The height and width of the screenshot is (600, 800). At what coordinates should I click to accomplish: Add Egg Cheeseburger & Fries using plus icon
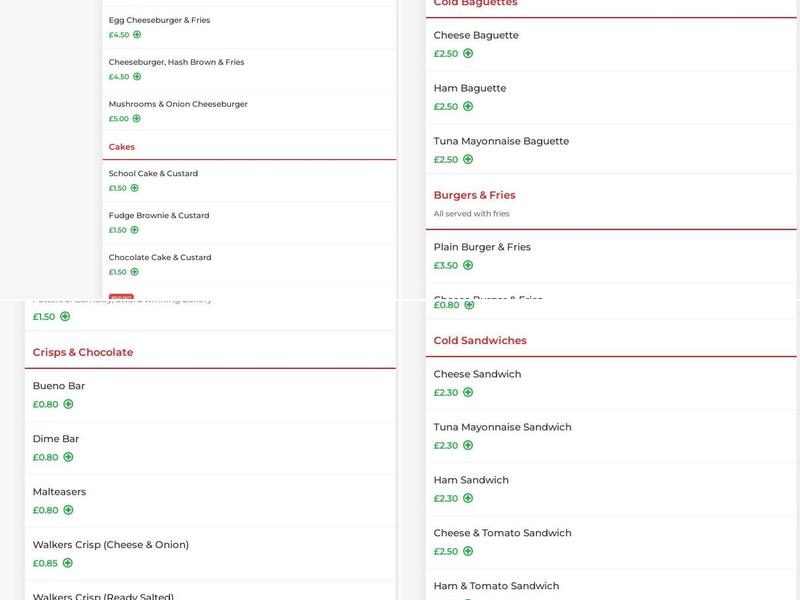tap(137, 35)
